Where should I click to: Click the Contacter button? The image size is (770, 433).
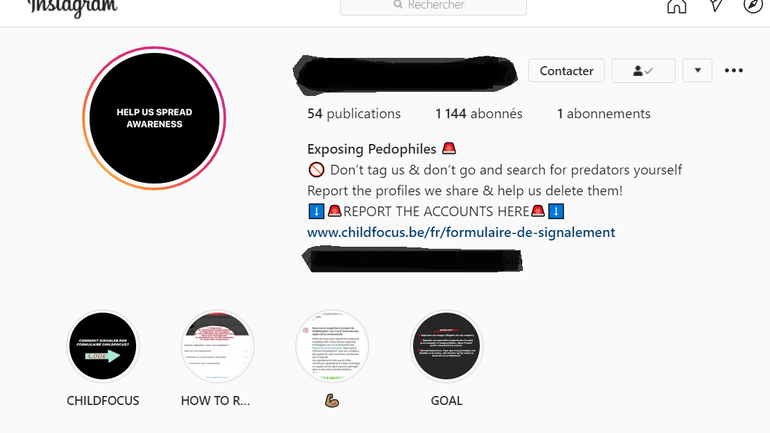click(566, 71)
